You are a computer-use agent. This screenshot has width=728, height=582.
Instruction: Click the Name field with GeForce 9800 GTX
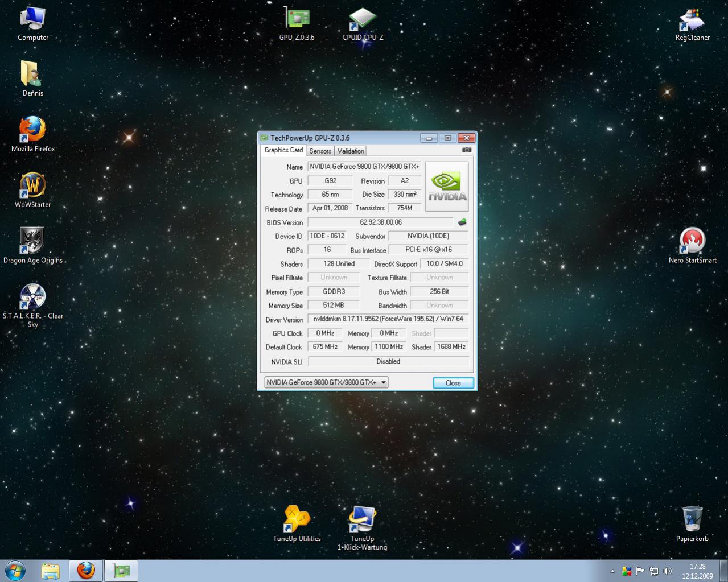point(365,167)
